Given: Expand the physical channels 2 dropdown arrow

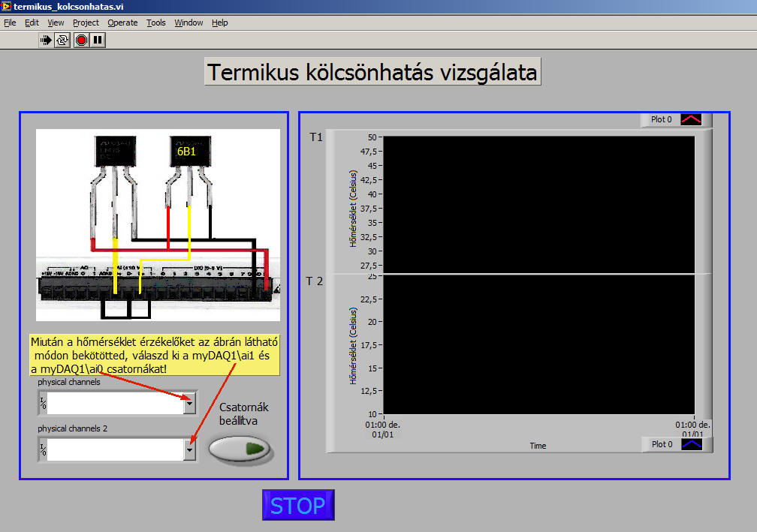Looking at the screenshot, I should [189, 450].
